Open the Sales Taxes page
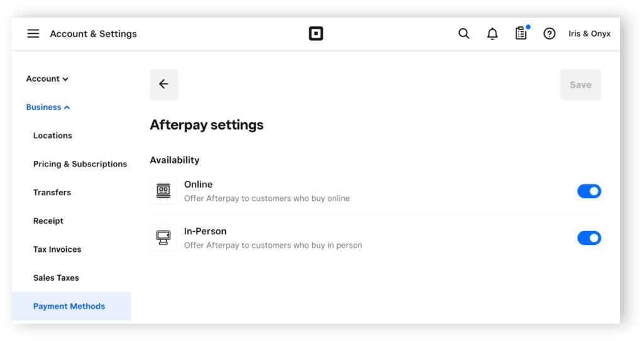The height and width of the screenshot is (341, 644). [x=56, y=278]
